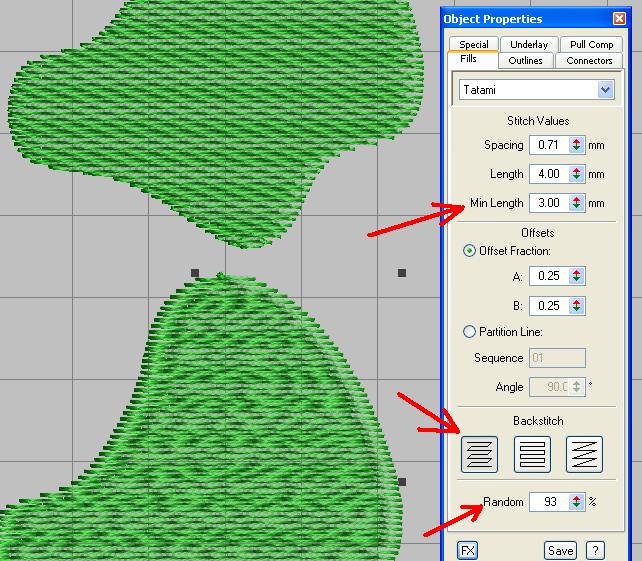Click the disabled Sequence field

557,358
